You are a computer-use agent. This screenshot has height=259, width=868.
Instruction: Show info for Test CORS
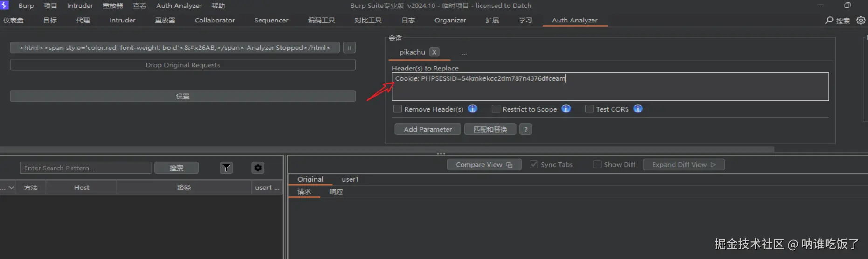click(x=638, y=109)
